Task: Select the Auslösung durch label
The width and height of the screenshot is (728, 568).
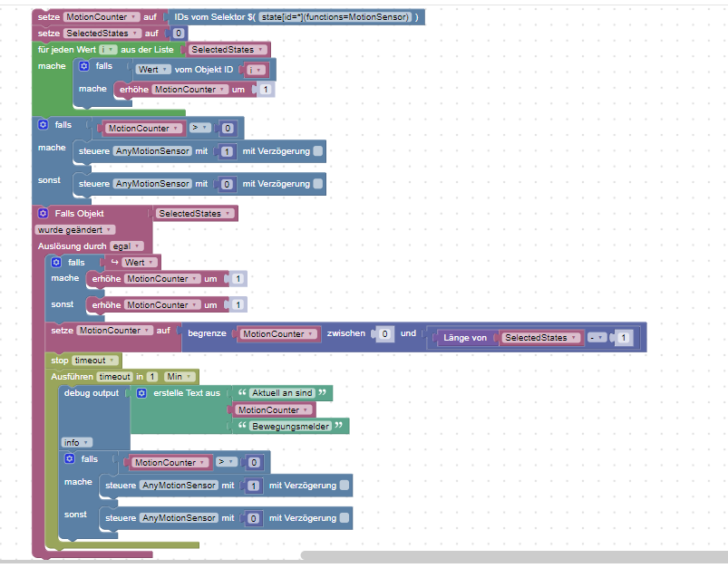Action: (x=72, y=245)
